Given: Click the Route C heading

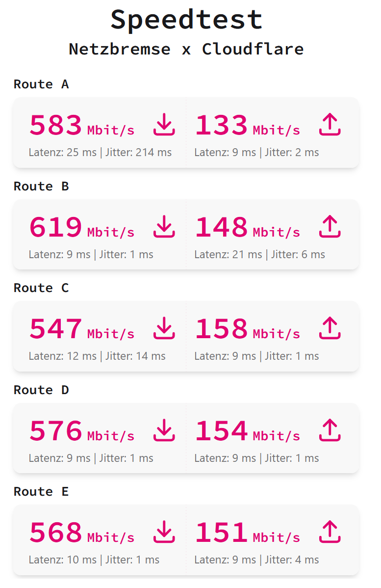Looking at the screenshot, I should coord(41,288).
